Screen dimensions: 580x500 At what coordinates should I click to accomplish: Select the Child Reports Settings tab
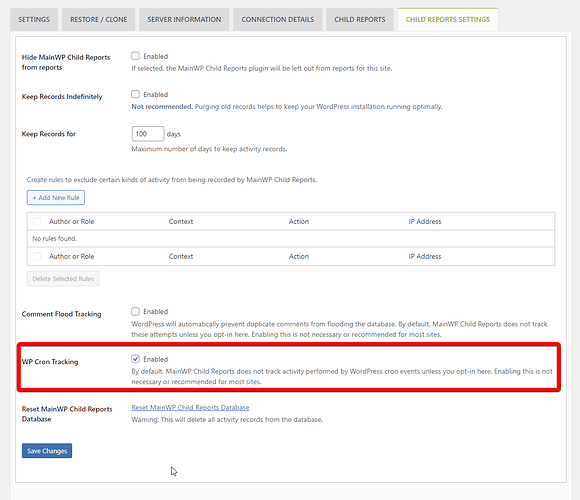pyautogui.click(x=448, y=19)
